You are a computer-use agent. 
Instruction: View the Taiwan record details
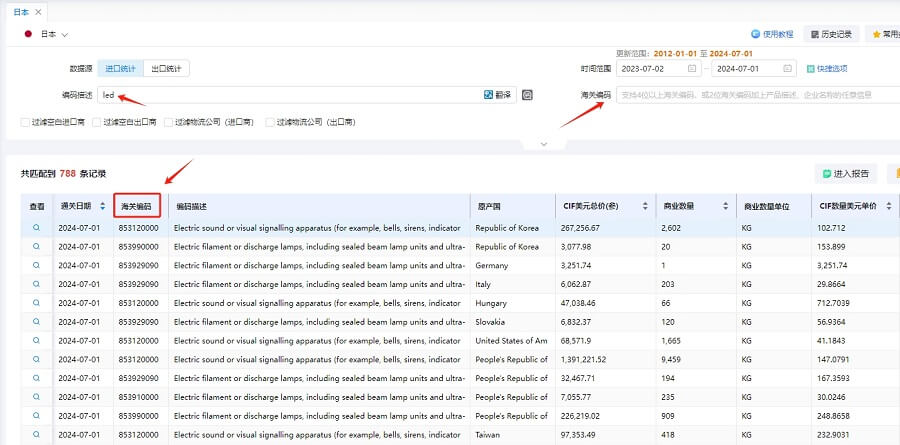(36, 435)
